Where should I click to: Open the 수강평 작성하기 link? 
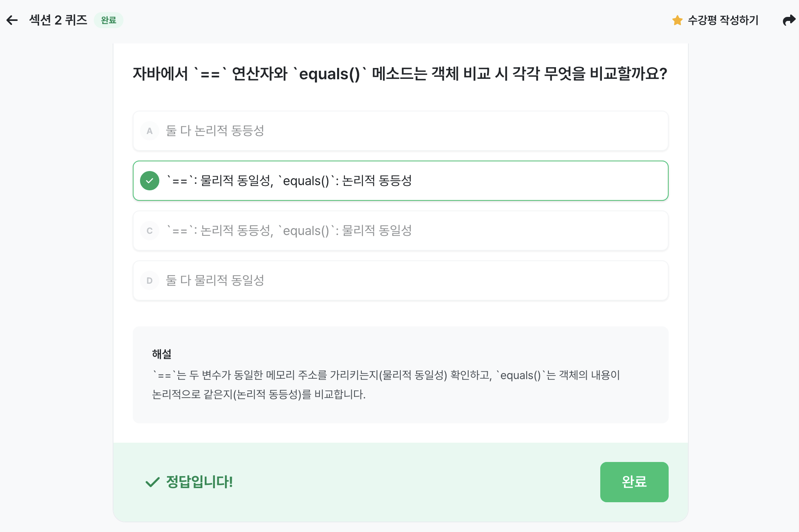[723, 20]
